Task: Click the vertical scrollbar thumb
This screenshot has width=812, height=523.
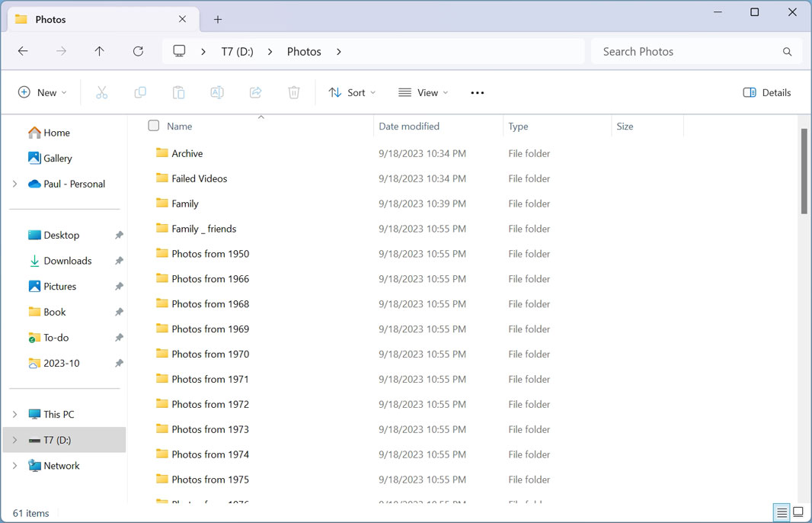Action: (x=804, y=172)
